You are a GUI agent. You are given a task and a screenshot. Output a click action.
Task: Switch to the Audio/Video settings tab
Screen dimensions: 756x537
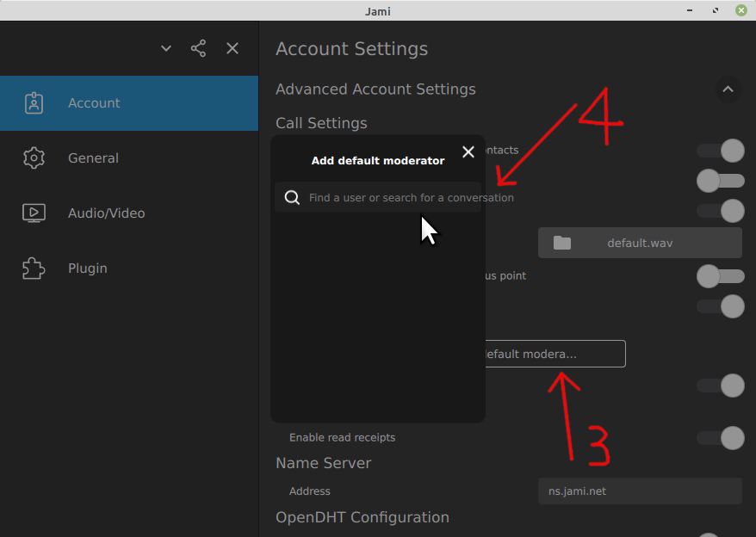click(x=129, y=213)
